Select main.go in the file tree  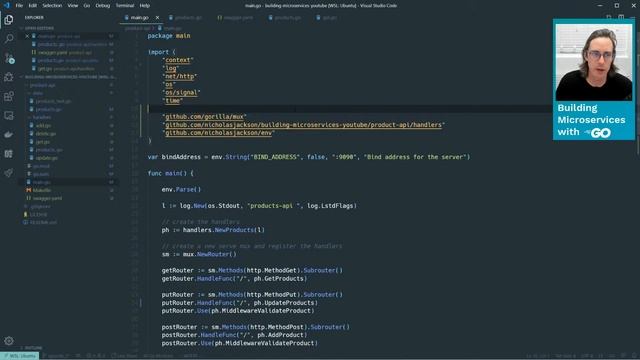pyautogui.click(x=42, y=182)
